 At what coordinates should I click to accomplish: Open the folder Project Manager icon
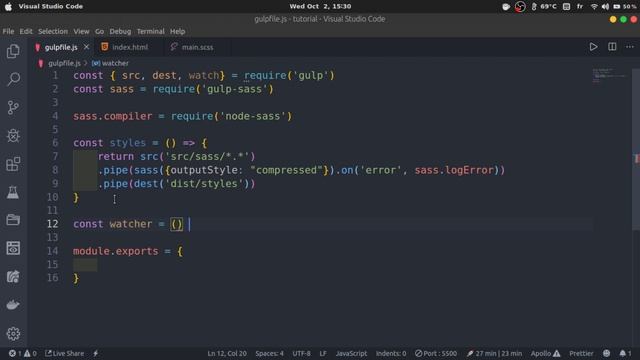(13, 220)
